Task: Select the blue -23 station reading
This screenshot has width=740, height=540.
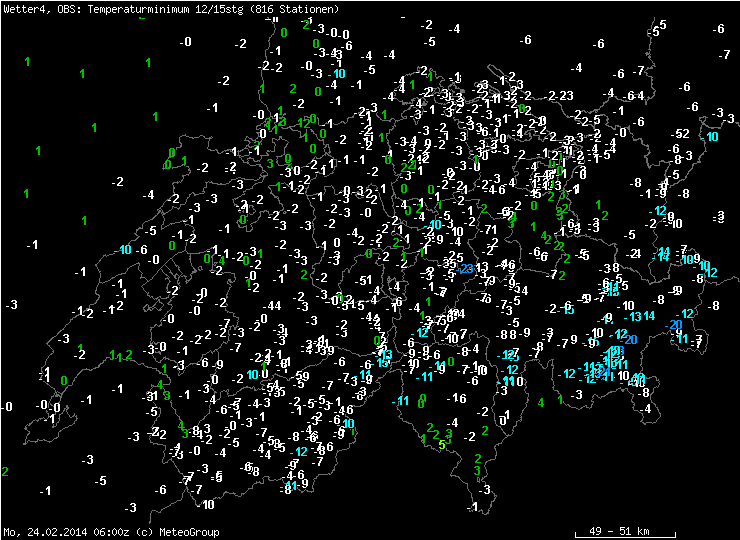Action: point(465,268)
